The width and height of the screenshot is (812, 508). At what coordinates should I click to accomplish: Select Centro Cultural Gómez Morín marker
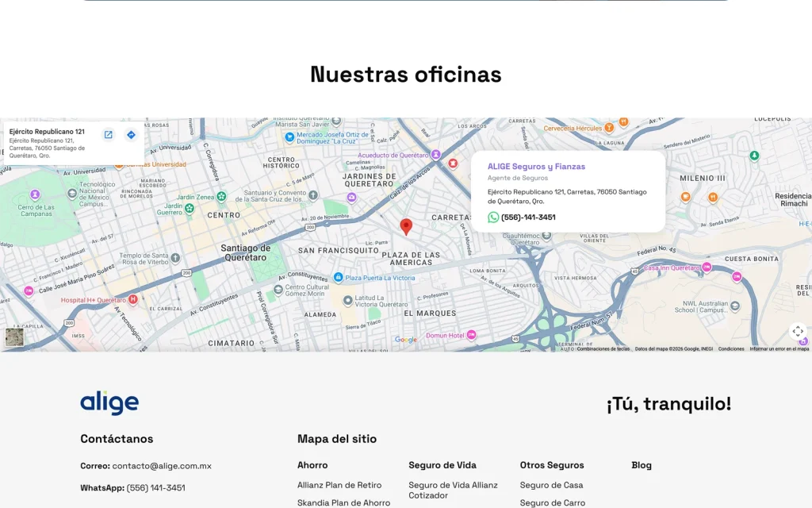278,290
